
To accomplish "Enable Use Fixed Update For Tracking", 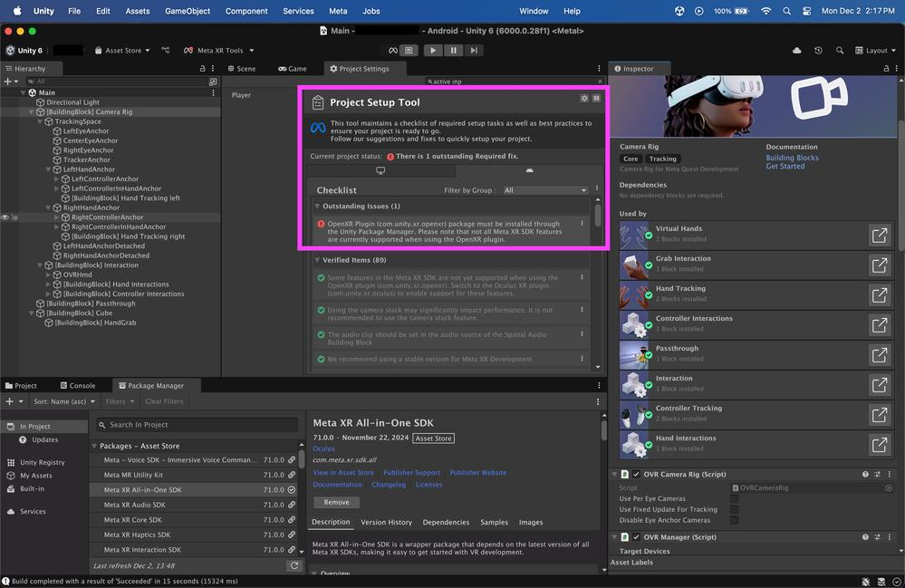I will tap(734, 509).
